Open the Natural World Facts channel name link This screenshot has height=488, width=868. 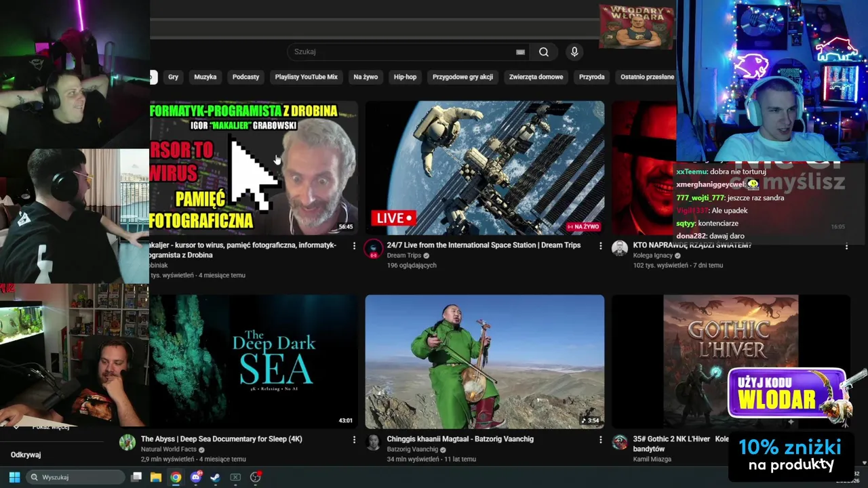pos(168,449)
